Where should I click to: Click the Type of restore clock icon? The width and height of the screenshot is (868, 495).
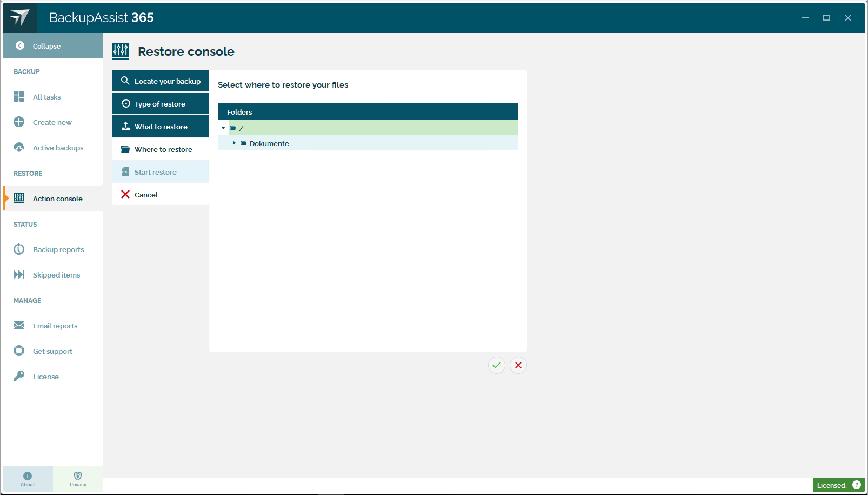pos(125,103)
